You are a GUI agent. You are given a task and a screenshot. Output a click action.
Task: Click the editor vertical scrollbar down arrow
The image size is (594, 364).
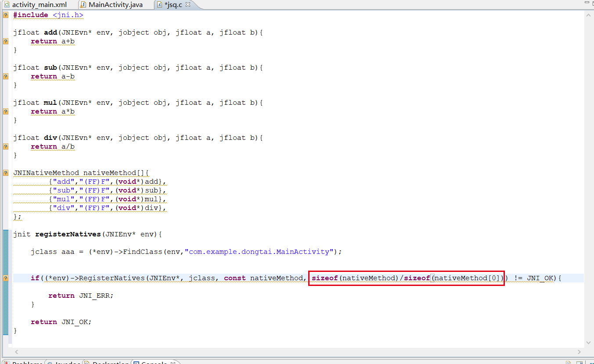pyautogui.click(x=589, y=343)
